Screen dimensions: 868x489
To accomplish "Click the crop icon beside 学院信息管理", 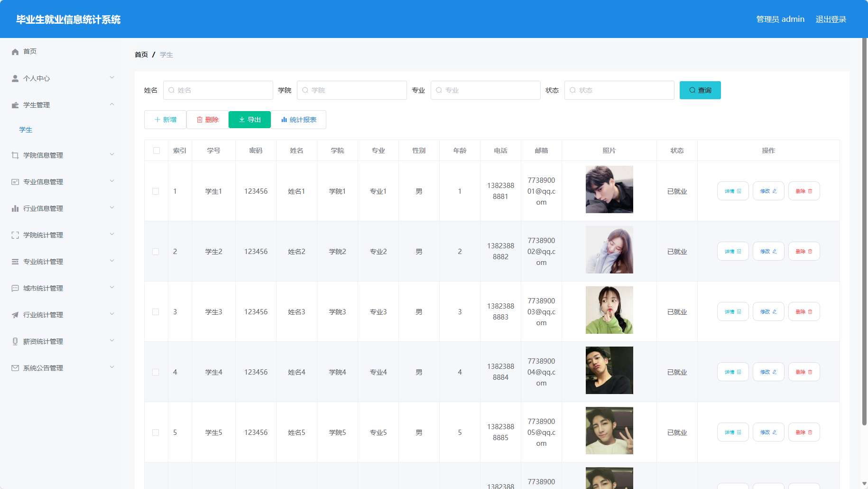I will [15, 155].
